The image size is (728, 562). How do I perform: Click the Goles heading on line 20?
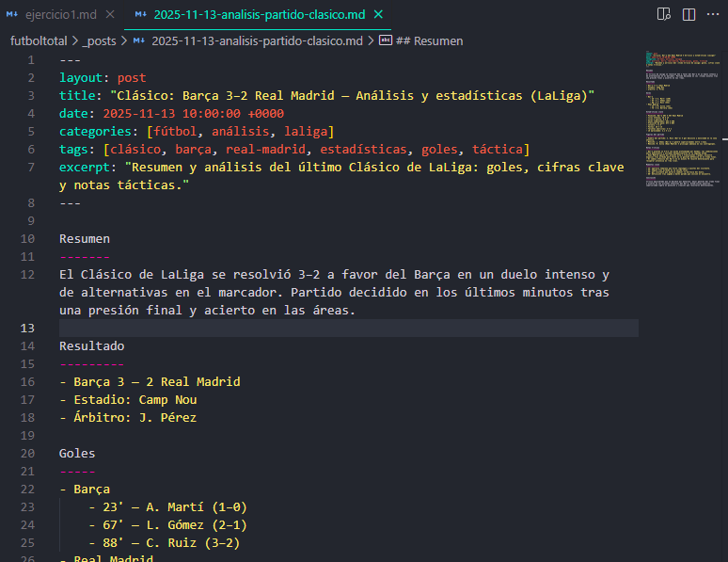point(77,454)
